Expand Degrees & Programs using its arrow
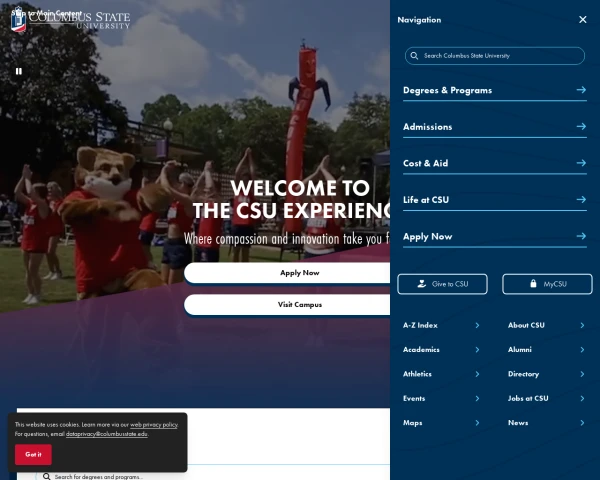The image size is (600, 480). pyautogui.click(x=581, y=90)
